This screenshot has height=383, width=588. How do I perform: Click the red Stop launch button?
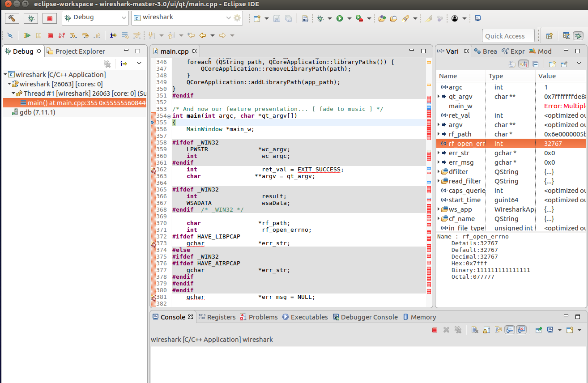click(x=50, y=18)
